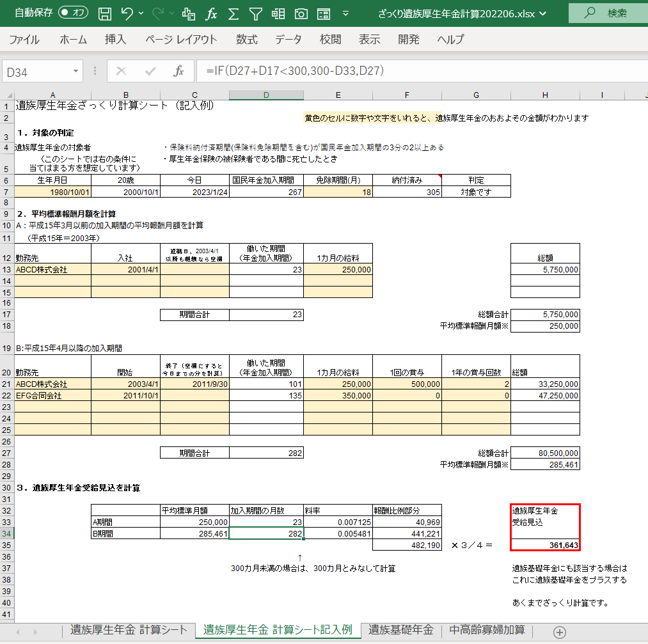648x644 pixels.
Task: Open the Customize Quick Access Toolbar dropdown
Action: tap(346, 13)
